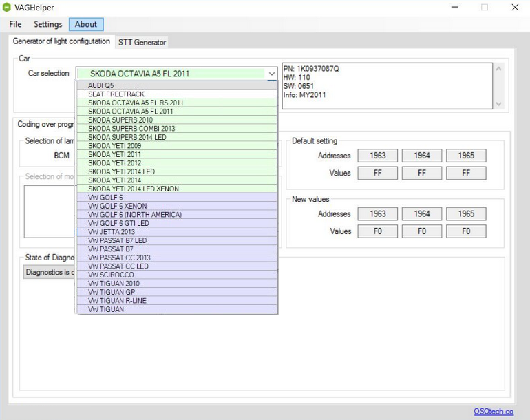Choose AUDI Q5 from the car list
530x420 pixels.
click(177, 85)
